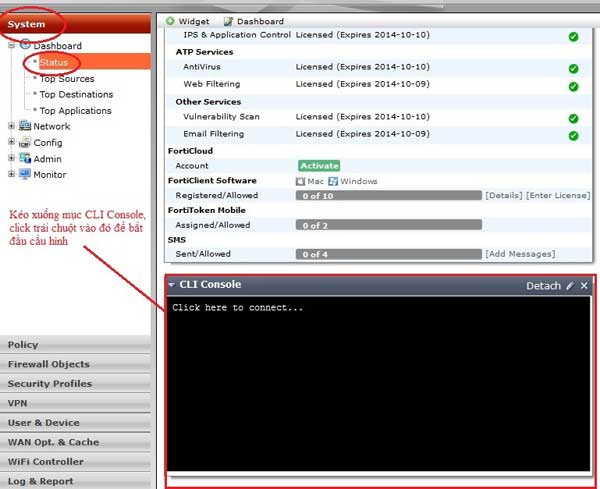
Task: Click the Windows FortiClient link text
Action: point(359,181)
